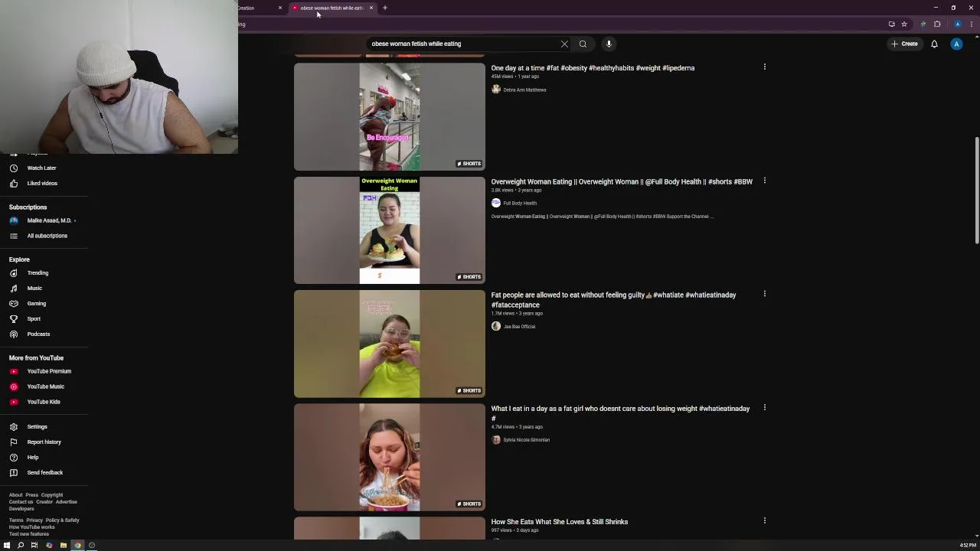
Task: Visit Jae Bae Official channel avatar
Action: (496, 327)
